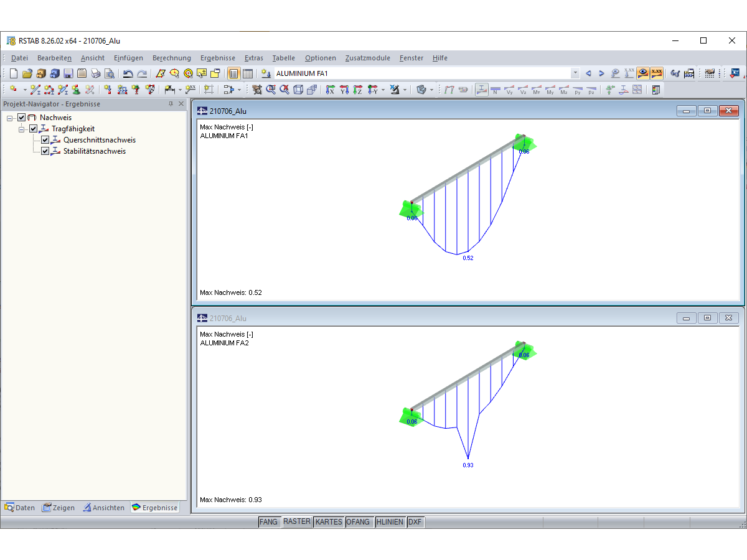Collapse the Tragfähigkeit tree node

tap(22, 129)
